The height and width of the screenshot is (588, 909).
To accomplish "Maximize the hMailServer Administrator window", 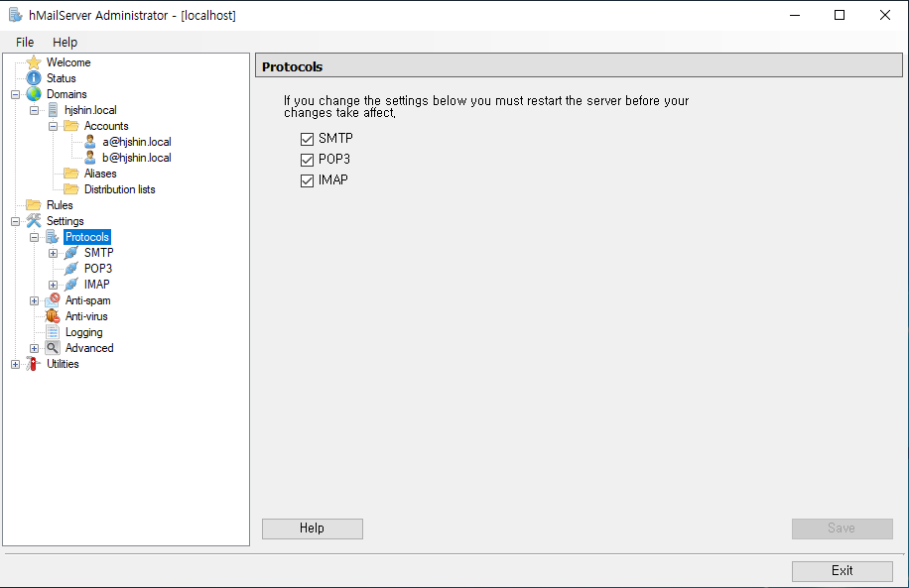I will (839, 15).
